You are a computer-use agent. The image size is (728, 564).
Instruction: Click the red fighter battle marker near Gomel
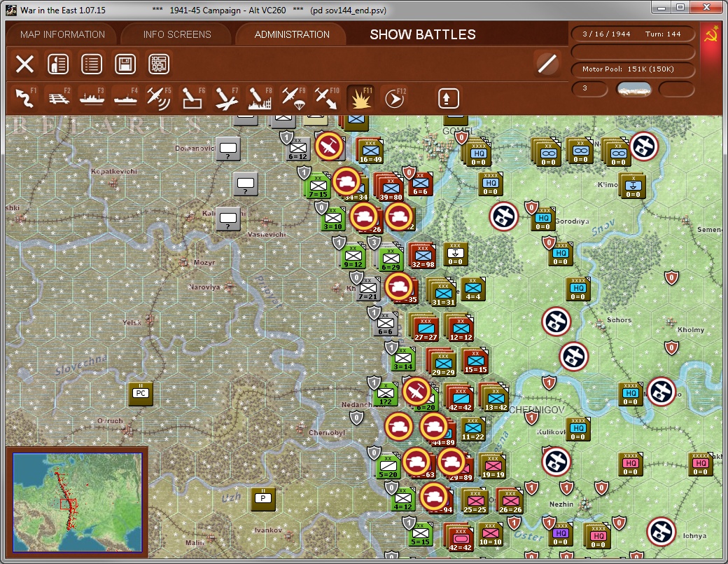point(329,146)
